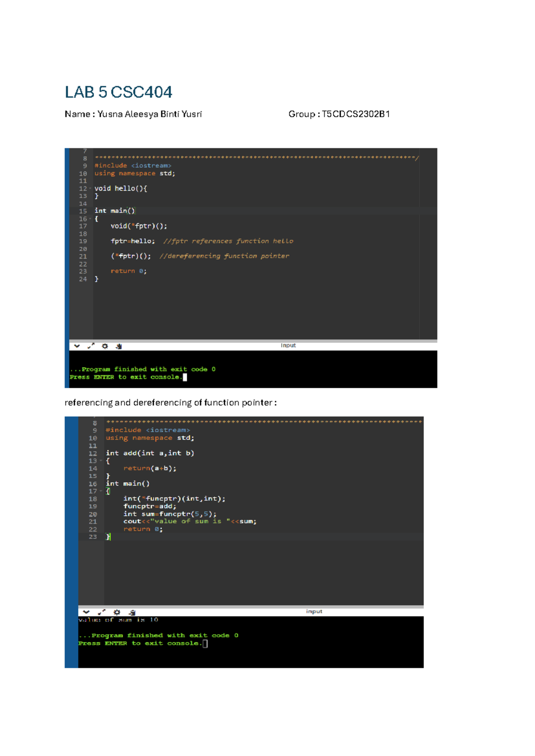Collapse fold arrow at line 17 second editor
The width and height of the screenshot is (535, 756).
coord(101,491)
